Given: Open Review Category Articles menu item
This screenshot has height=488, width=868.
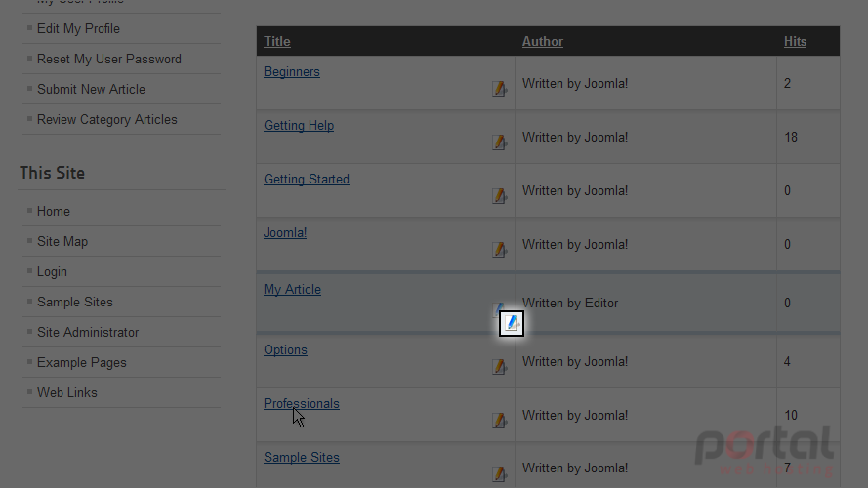Looking at the screenshot, I should pyautogui.click(x=106, y=119).
